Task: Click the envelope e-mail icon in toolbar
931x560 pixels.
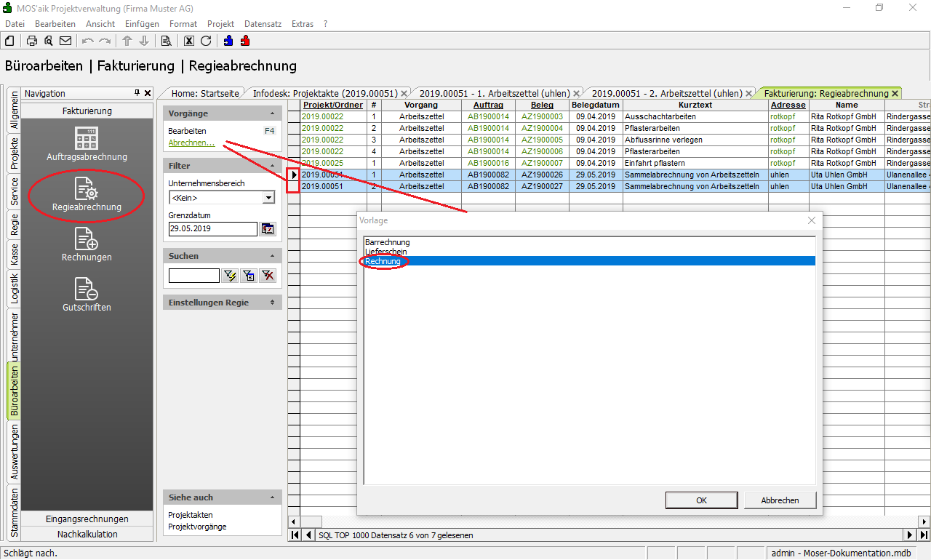Action: tap(65, 41)
